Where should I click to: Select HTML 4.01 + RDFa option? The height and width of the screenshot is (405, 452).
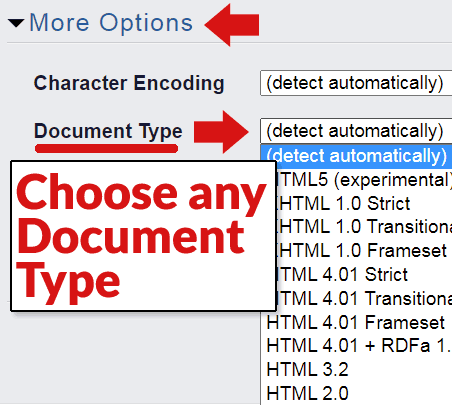[x=356, y=346]
